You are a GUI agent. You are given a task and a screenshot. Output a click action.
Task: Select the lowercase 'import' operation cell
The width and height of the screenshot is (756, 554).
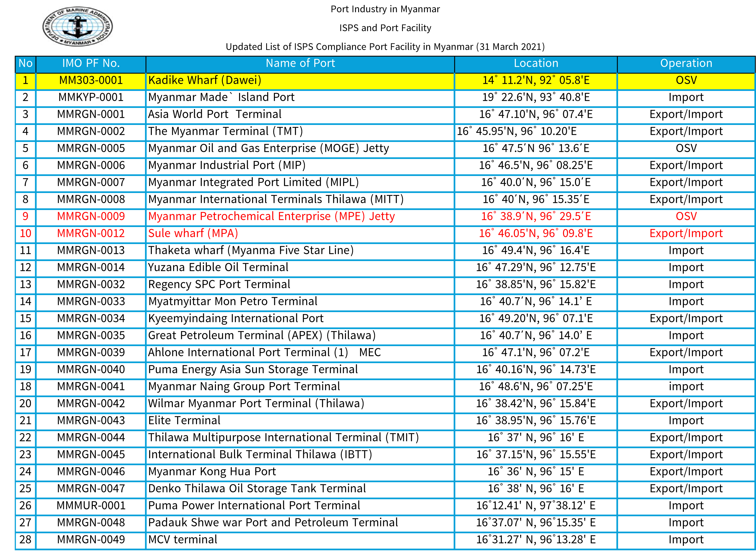click(x=686, y=387)
